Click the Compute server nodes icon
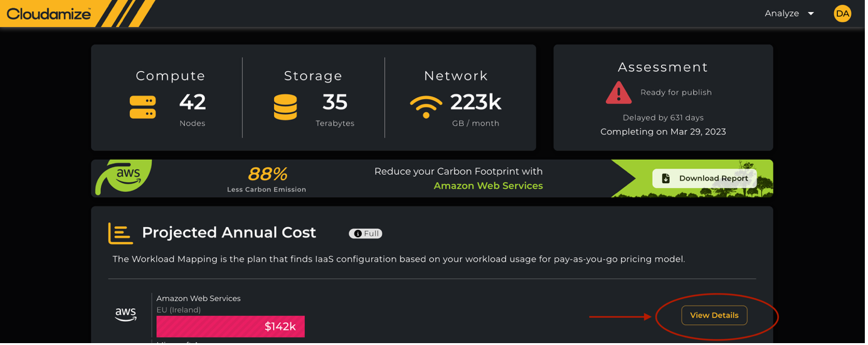The width and height of the screenshot is (868, 345). tap(142, 107)
